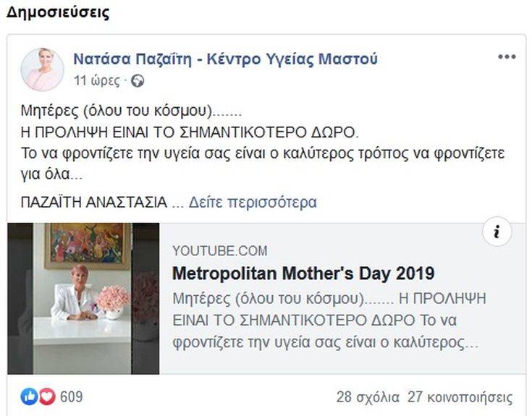Open the YouTube video thumbnail image
Viewport: 532px width, 416px height.
tap(83, 298)
